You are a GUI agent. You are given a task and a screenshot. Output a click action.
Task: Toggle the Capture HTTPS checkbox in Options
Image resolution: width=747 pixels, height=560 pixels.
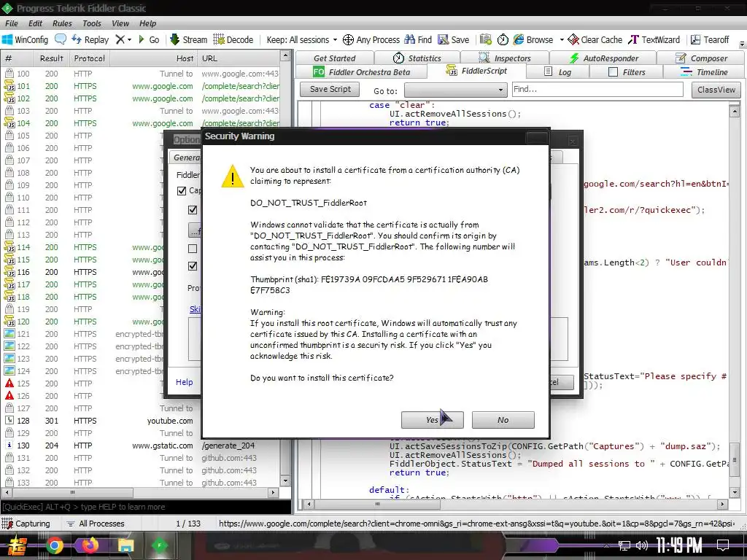(x=182, y=190)
